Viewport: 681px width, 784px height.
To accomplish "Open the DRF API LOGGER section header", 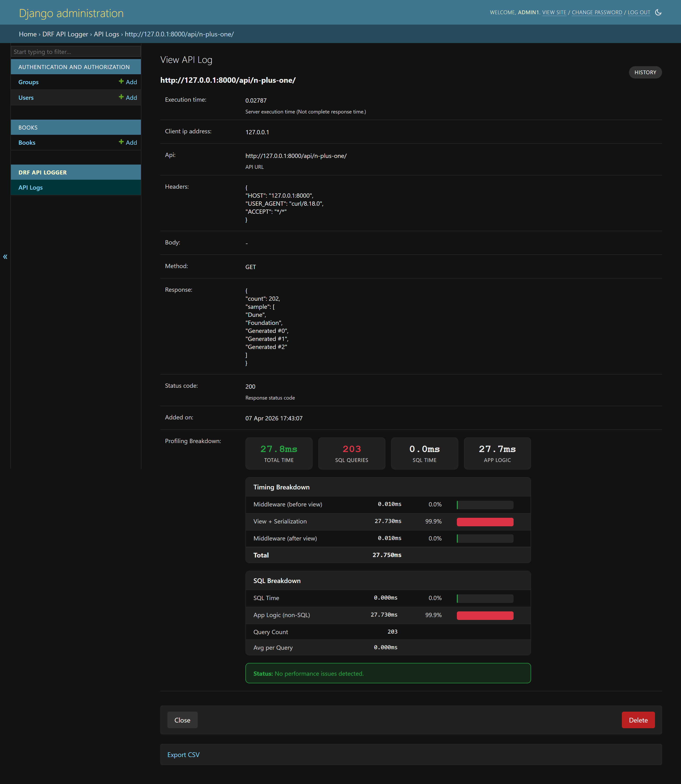I will (x=43, y=172).
